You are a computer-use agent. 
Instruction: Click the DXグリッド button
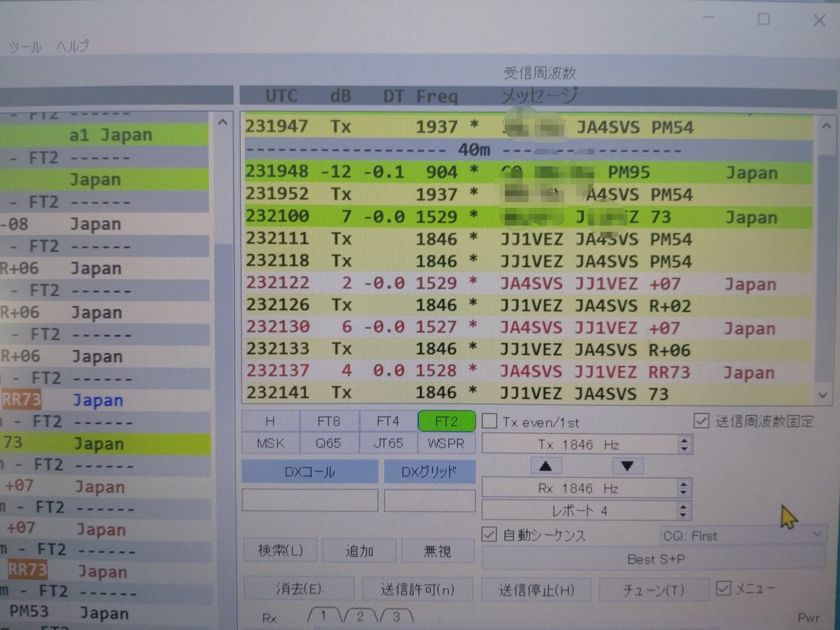tap(429, 472)
